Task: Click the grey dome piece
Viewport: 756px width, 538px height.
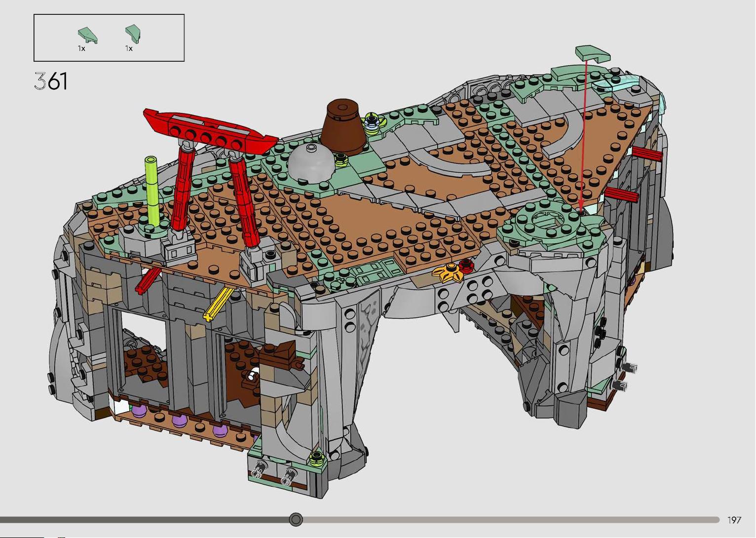Action: tap(311, 162)
